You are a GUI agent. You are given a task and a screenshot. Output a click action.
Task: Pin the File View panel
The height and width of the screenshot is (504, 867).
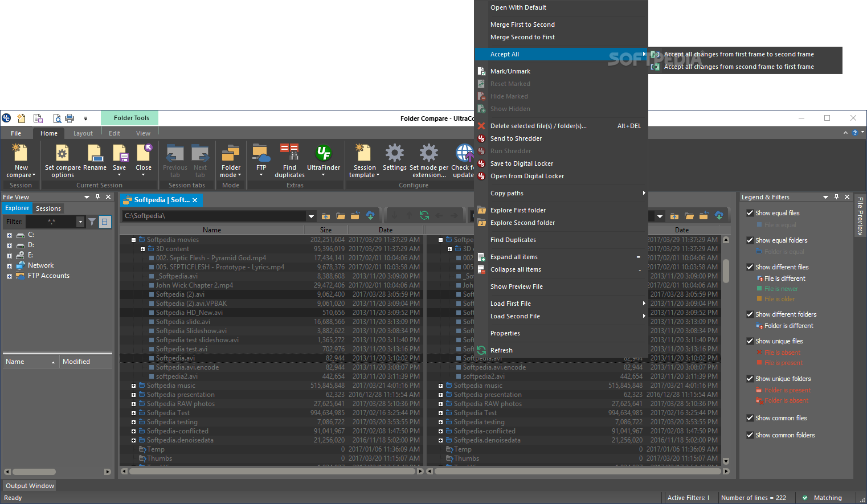coord(97,196)
